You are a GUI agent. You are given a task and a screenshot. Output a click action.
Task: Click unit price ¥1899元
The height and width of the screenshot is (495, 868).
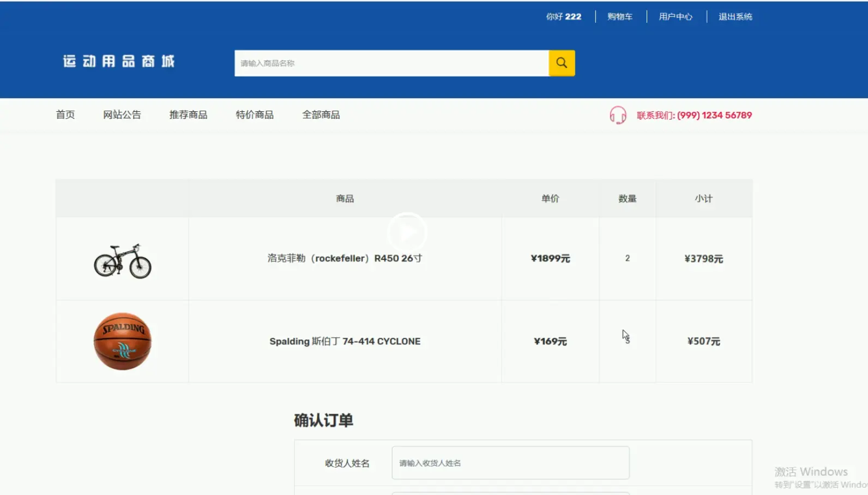550,258
